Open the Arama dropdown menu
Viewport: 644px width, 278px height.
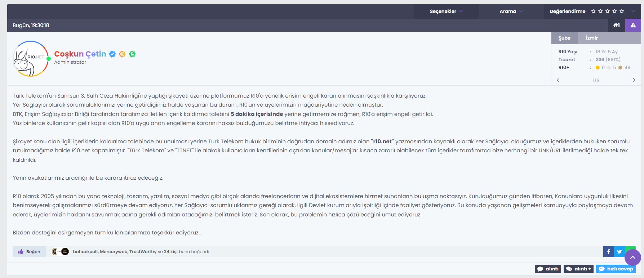pyautogui.click(x=511, y=12)
